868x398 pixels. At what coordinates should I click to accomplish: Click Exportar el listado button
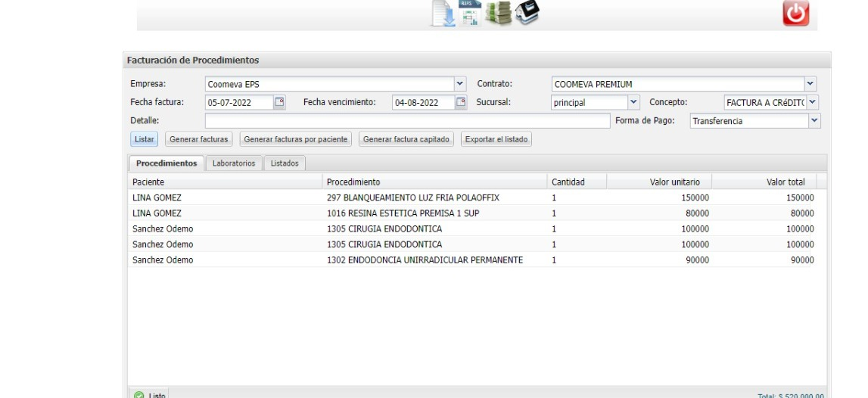(496, 139)
